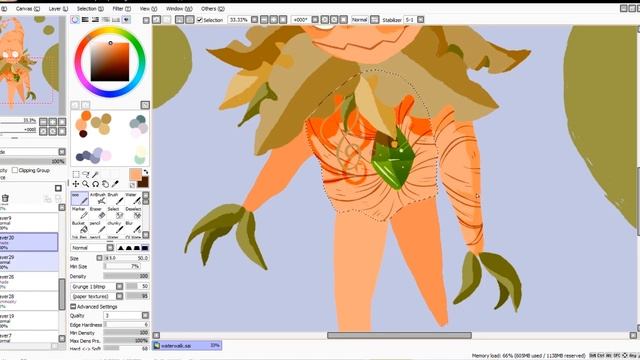Screen dimensions: 640x360
Task: Switch to the waterwalk.sai document tab
Action: tap(187, 345)
